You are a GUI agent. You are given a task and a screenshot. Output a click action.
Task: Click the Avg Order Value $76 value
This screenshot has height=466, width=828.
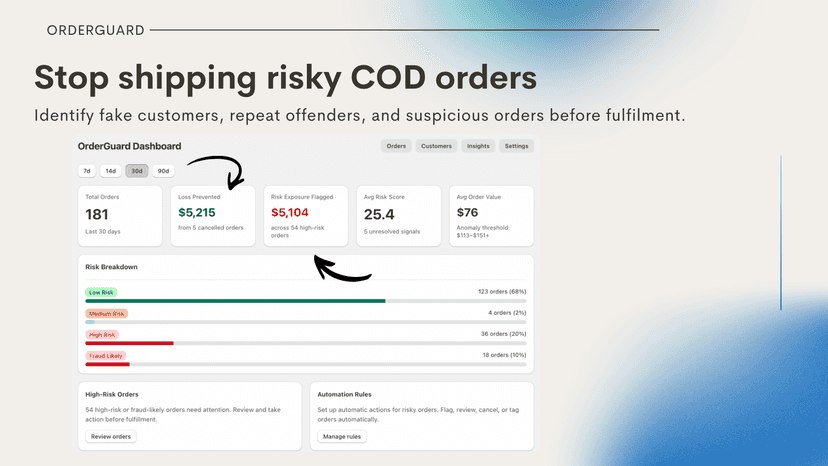[467, 212]
